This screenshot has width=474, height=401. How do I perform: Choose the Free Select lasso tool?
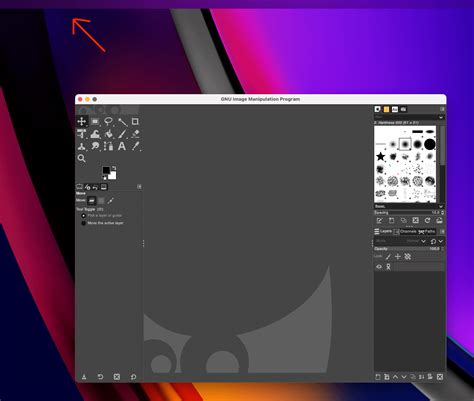point(108,121)
